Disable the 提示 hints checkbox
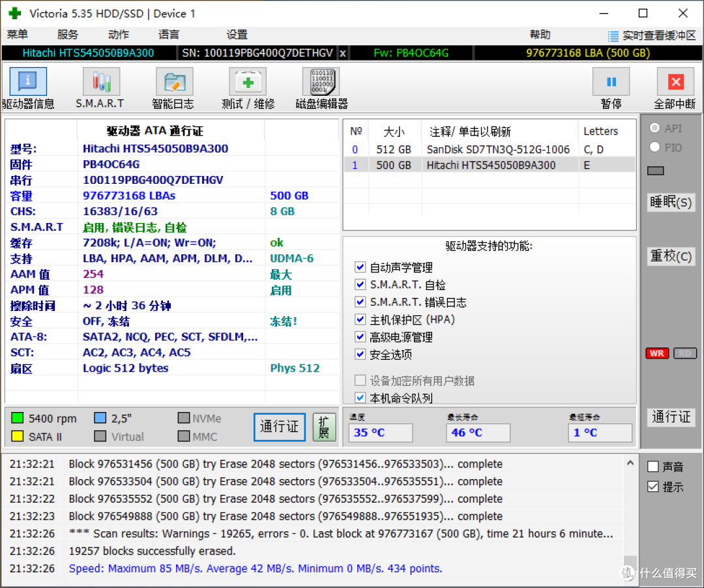The image size is (704, 588). coord(653,486)
